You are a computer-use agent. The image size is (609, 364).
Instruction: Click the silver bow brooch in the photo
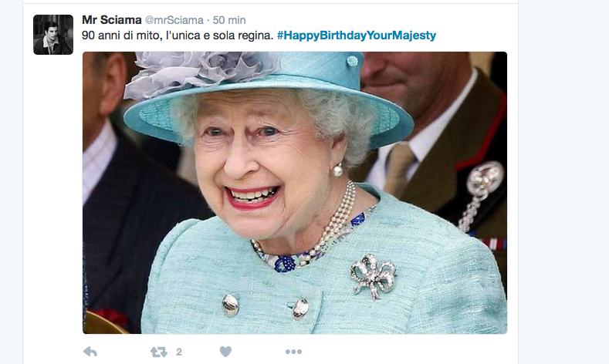tap(373, 275)
